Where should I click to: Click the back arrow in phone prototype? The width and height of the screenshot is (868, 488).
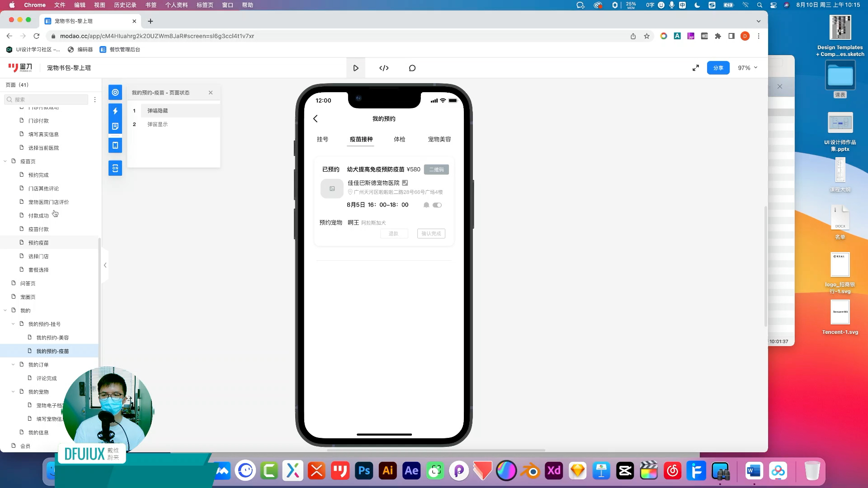[316, 119]
